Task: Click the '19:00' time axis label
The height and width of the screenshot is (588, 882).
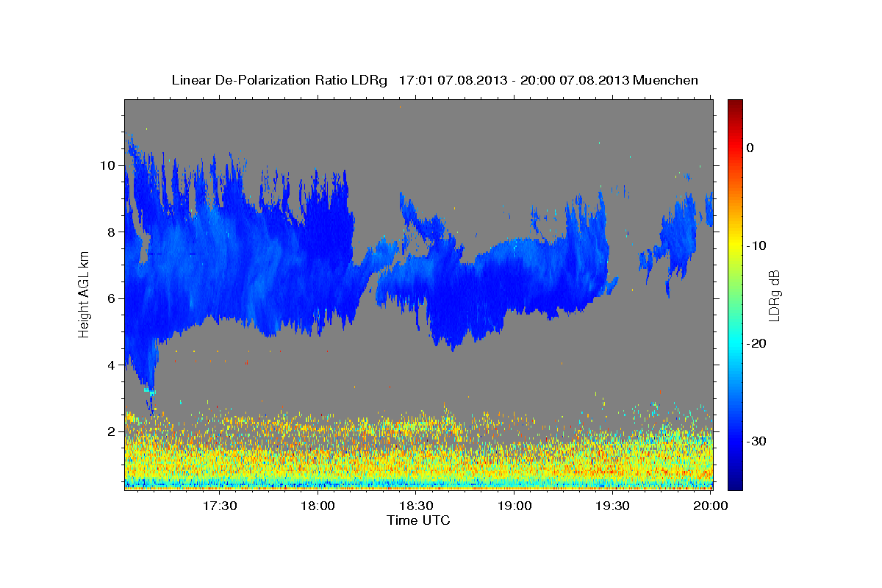Action: click(x=515, y=506)
